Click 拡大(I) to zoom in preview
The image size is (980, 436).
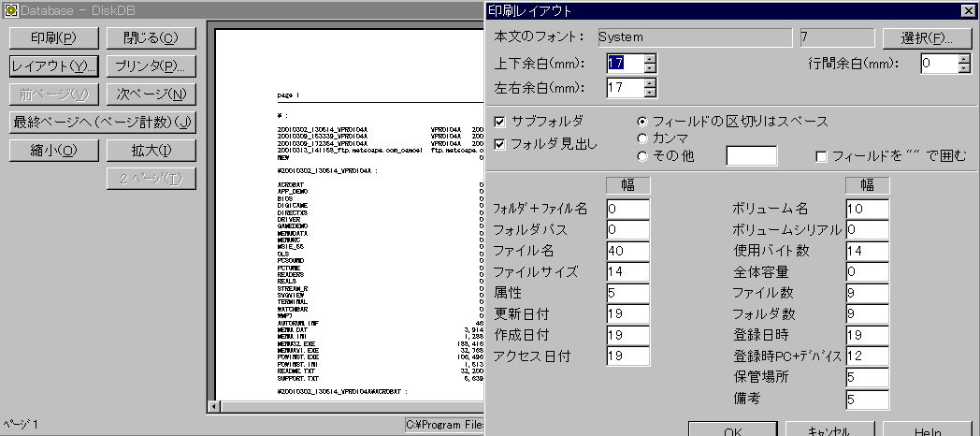[x=150, y=151]
